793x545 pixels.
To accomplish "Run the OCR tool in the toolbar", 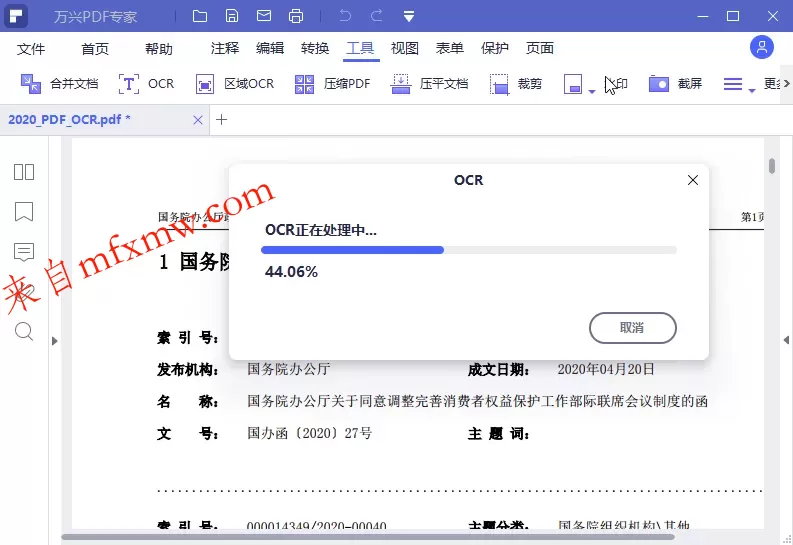I will [146, 83].
